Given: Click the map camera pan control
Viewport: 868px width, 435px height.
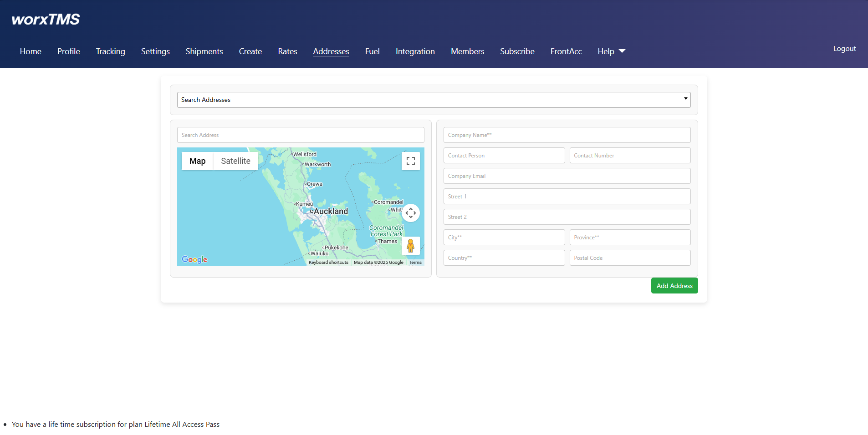Looking at the screenshot, I should pos(410,213).
